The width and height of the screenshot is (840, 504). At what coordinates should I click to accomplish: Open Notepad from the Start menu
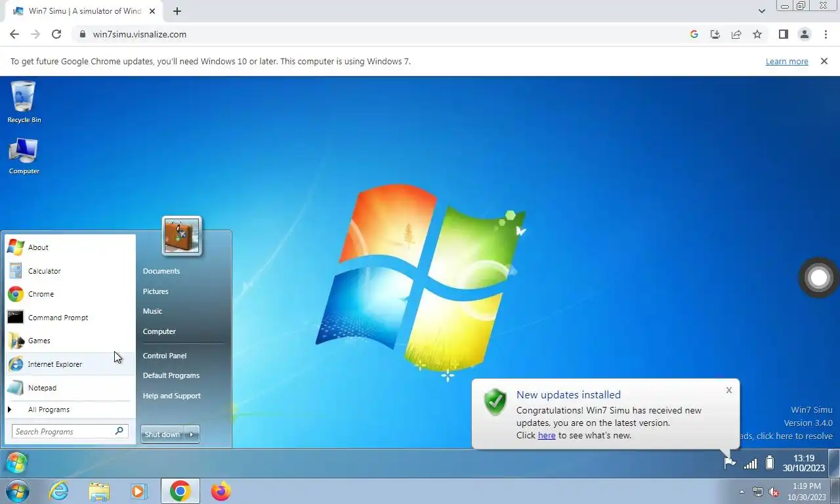tap(70, 388)
